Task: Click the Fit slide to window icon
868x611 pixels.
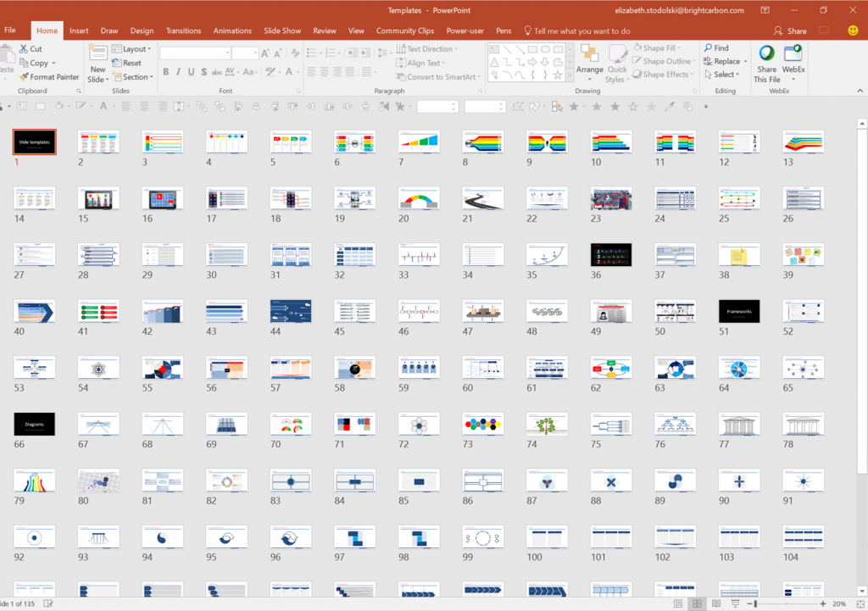Action: (x=860, y=604)
